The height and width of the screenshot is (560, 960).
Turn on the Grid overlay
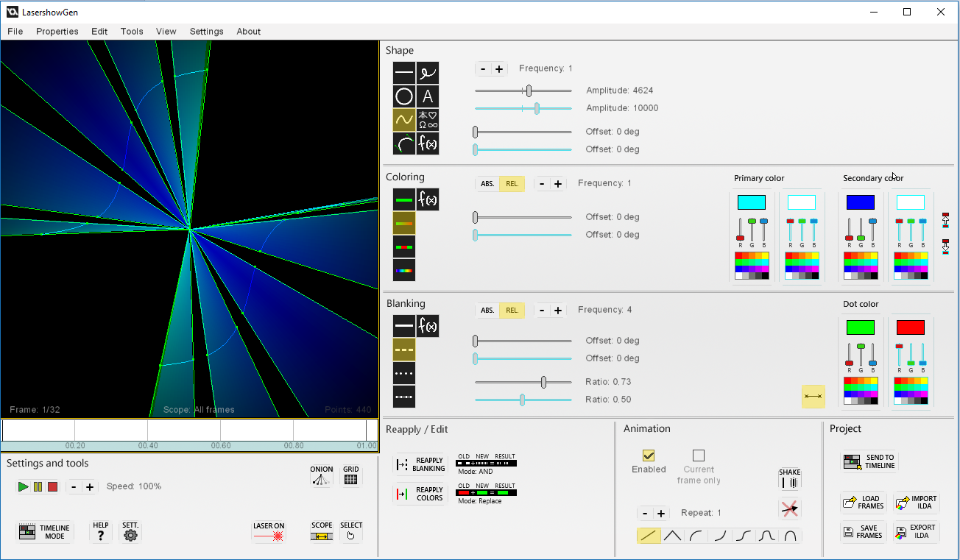tap(351, 475)
